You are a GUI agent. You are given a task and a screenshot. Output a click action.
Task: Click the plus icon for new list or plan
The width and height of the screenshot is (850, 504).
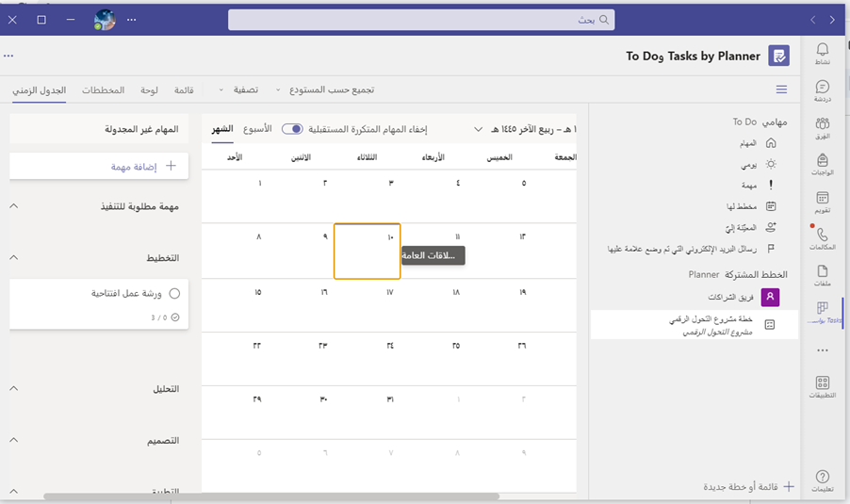tap(789, 487)
